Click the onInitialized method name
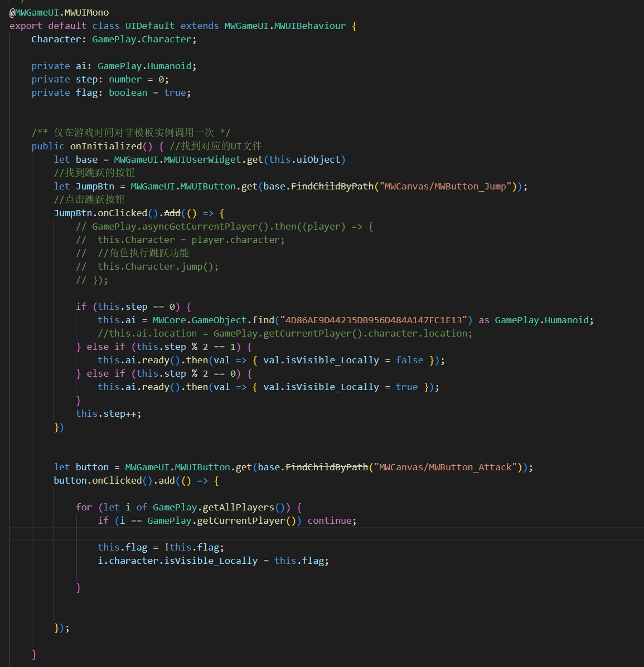Viewport: 644px width, 667px height. pos(106,146)
